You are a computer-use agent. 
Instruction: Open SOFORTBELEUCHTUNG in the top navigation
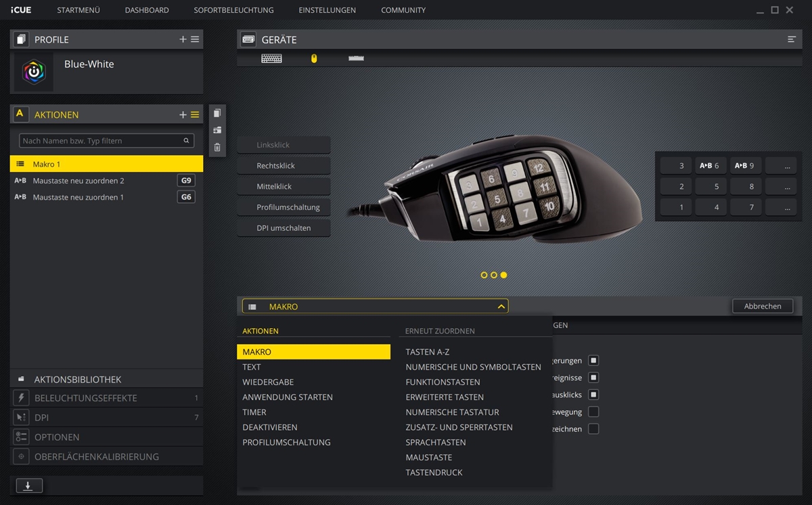(233, 10)
